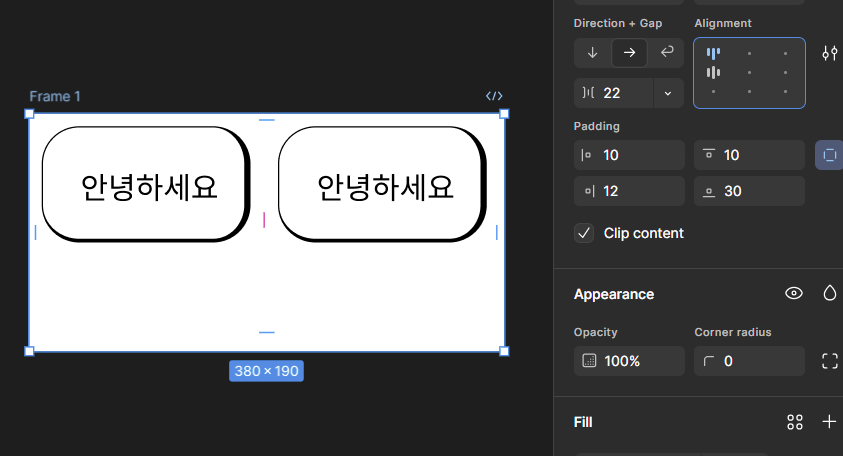
Task: Select the second 안녕하세요 button on canvas
Action: coord(382,184)
